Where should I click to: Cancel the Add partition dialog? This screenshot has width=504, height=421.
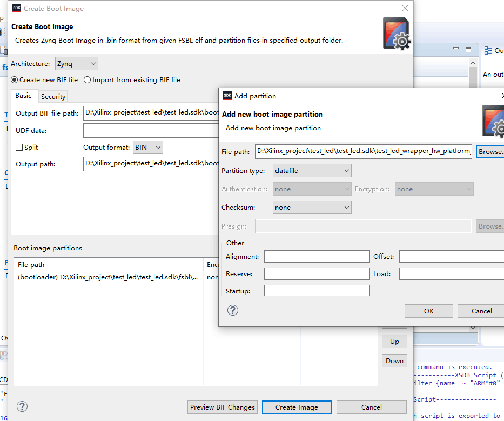pos(481,311)
